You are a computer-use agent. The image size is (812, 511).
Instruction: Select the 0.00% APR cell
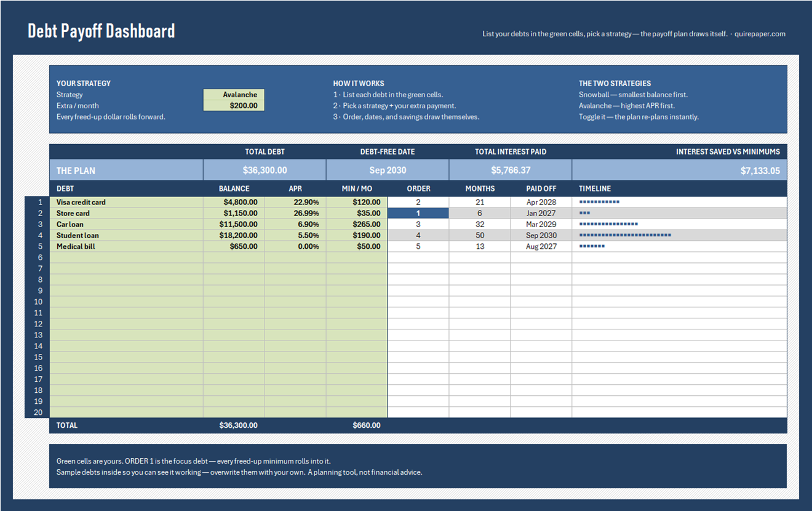coord(295,246)
